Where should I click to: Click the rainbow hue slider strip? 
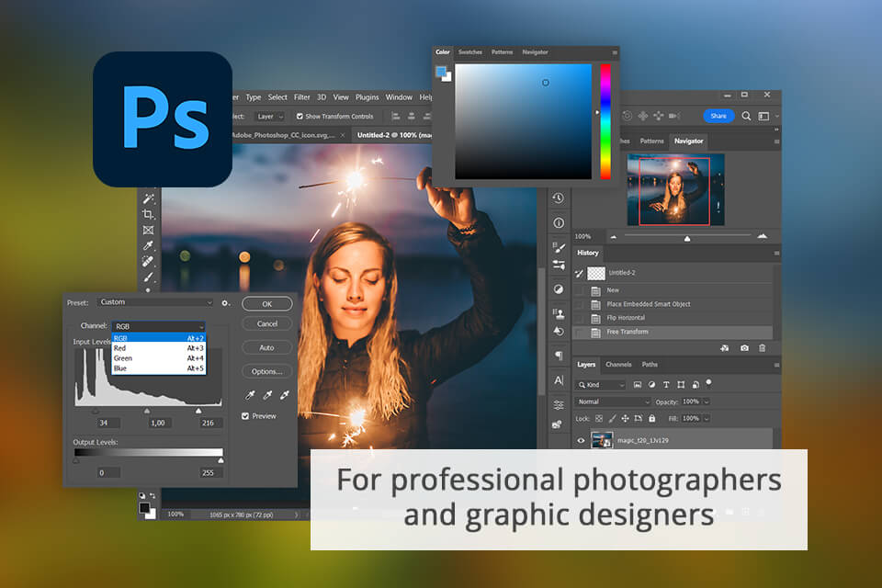click(605, 121)
